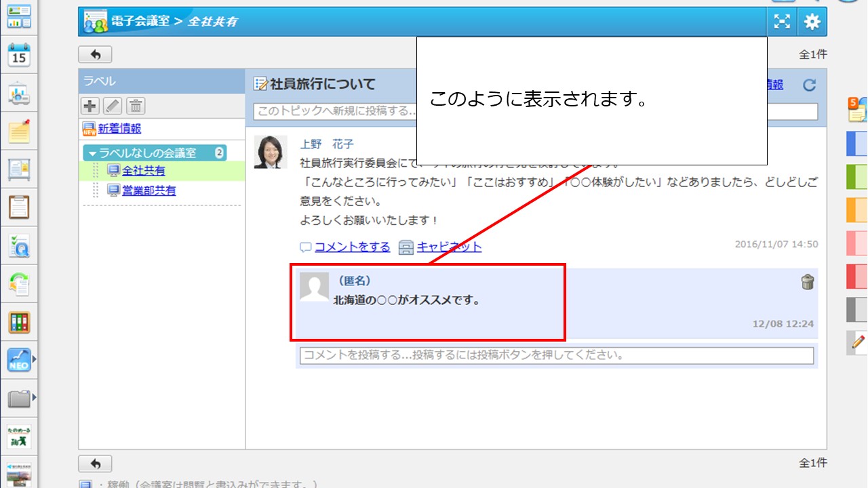Pick the green color tab on right edge
This screenshot has height=488, width=868.
pyautogui.click(x=857, y=177)
